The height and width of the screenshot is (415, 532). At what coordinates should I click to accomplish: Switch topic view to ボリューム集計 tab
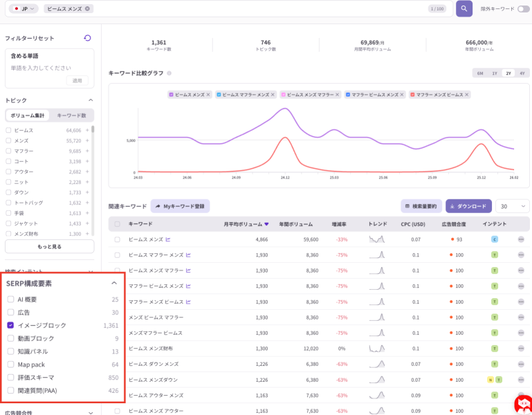pyautogui.click(x=28, y=116)
